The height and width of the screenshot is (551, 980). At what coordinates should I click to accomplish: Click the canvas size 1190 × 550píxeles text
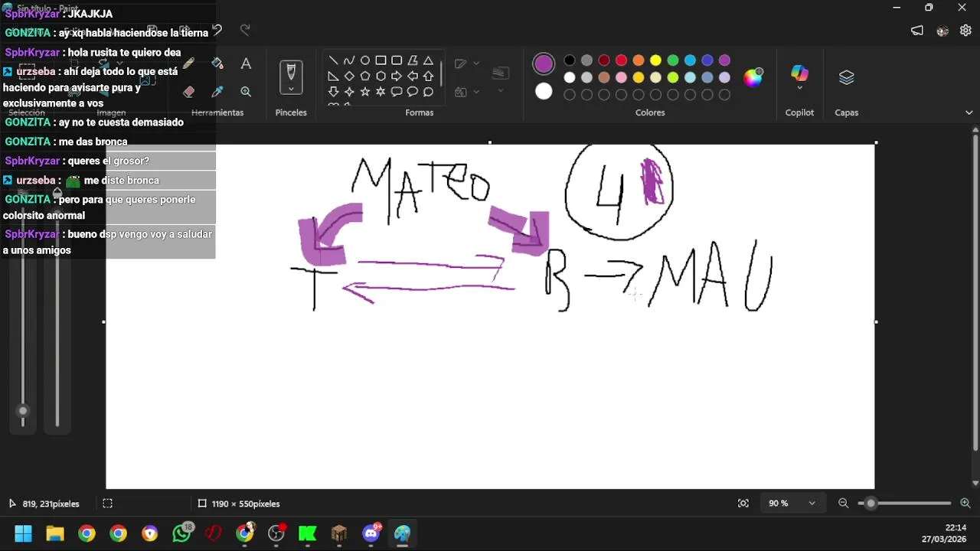[246, 504]
